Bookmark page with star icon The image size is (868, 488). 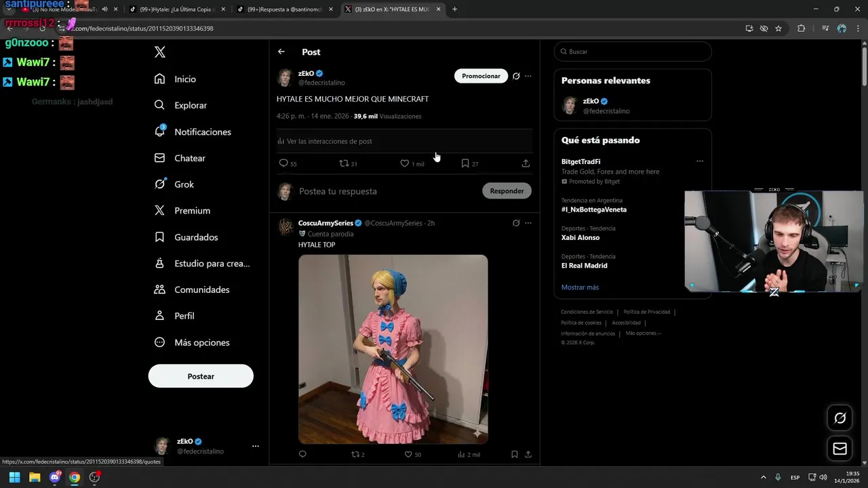point(778,28)
